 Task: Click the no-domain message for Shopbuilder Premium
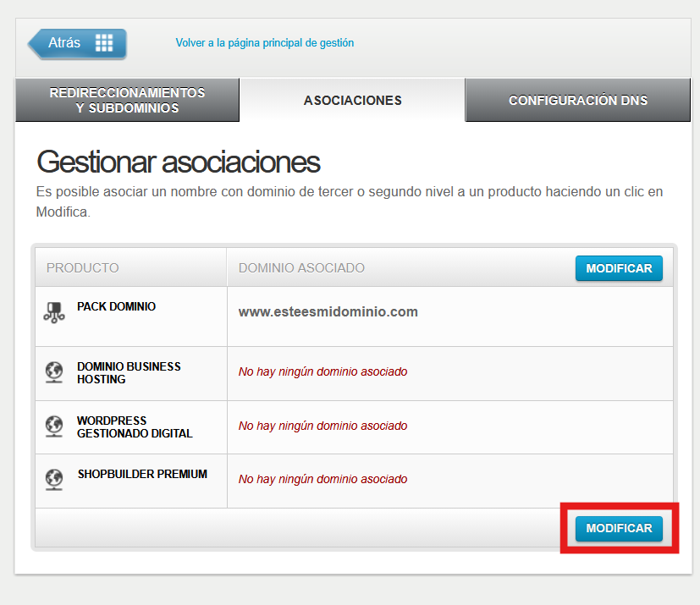(x=322, y=479)
